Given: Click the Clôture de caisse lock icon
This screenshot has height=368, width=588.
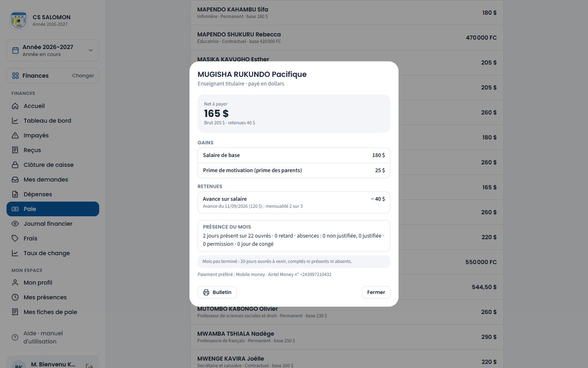Looking at the screenshot, I should click(15, 165).
